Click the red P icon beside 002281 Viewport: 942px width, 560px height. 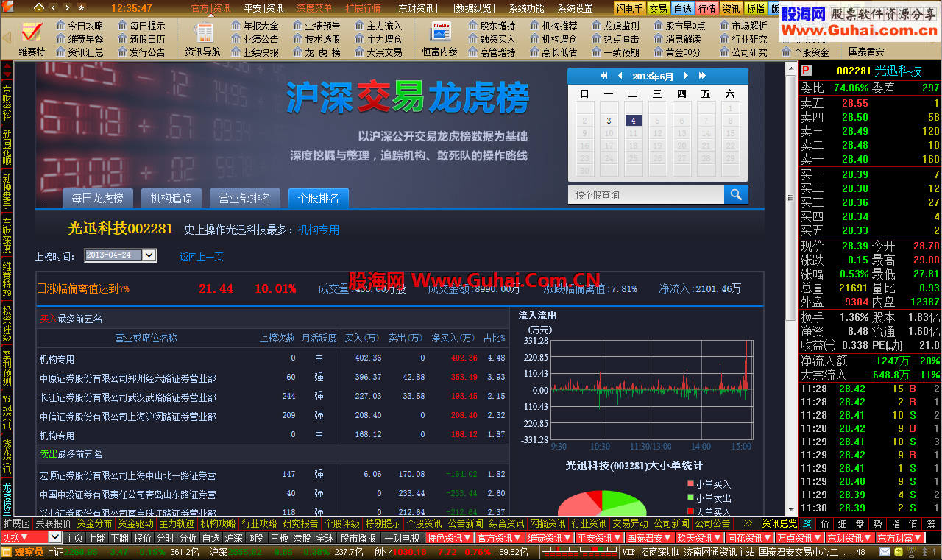807,71
